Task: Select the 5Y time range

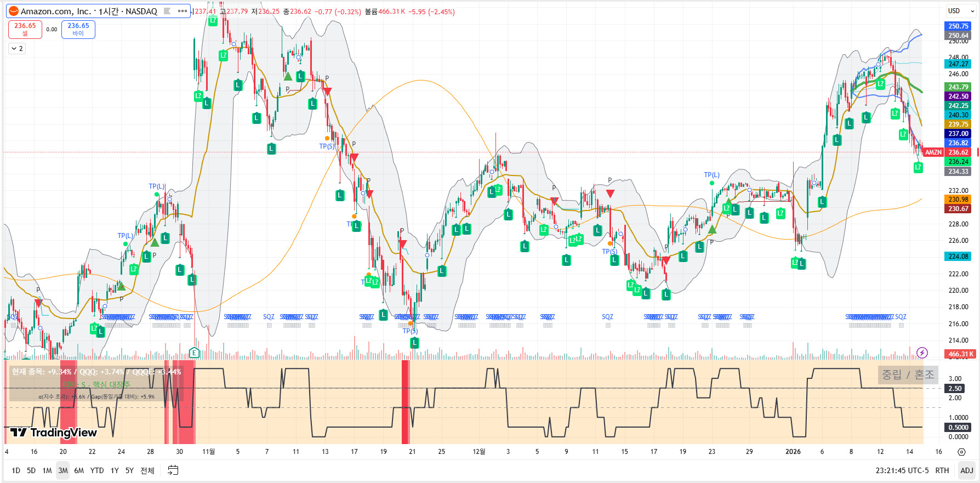Action: click(129, 470)
